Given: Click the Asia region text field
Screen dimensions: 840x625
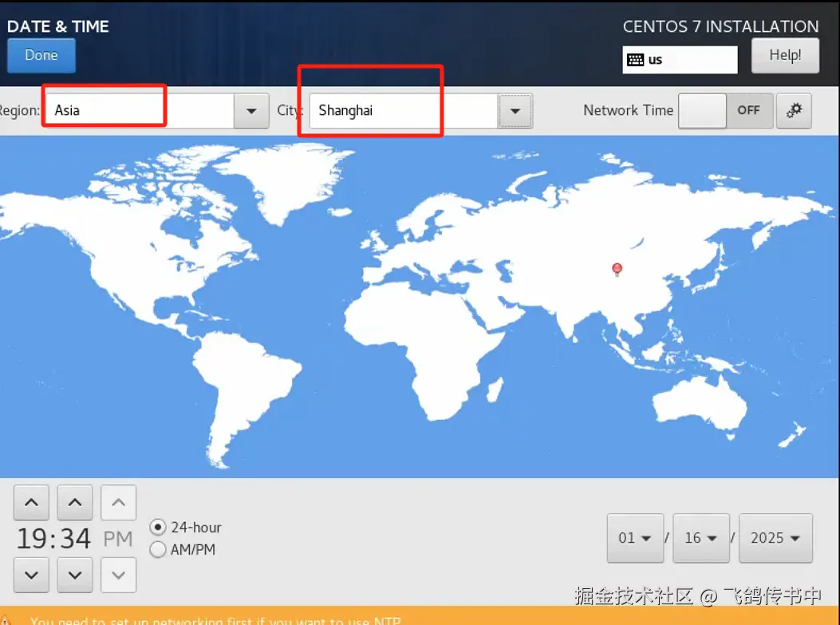Looking at the screenshot, I should point(140,111).
